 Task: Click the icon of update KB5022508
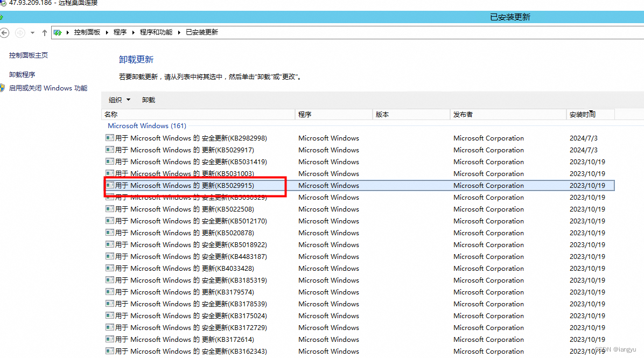tap(110, 209)
